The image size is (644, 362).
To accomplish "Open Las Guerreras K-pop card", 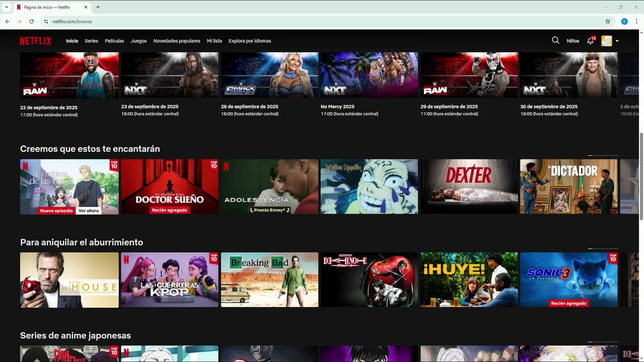I will 170,280.
